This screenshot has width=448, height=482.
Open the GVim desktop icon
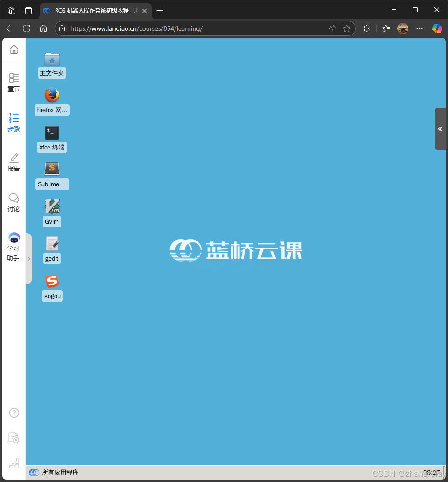tap(52, 213)
